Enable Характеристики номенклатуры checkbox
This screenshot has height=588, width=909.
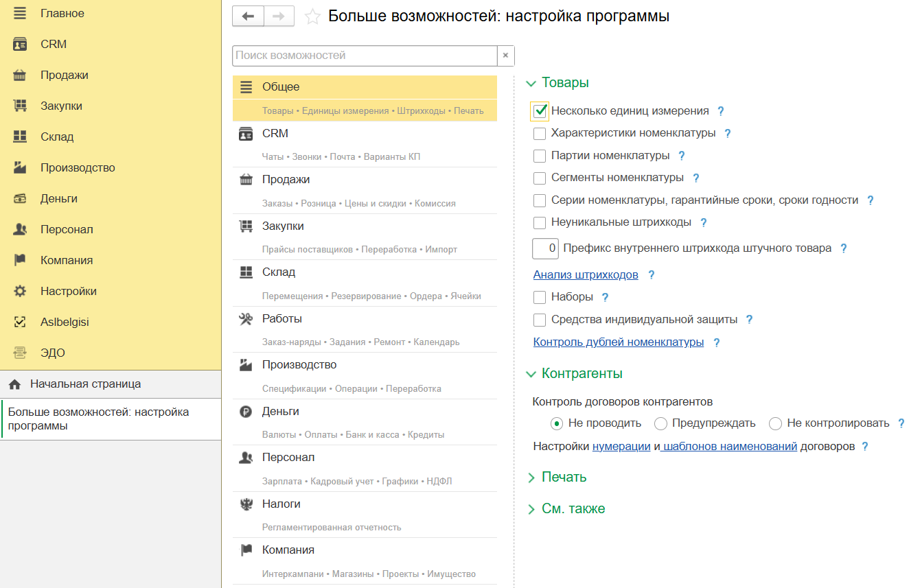(540, 133)
